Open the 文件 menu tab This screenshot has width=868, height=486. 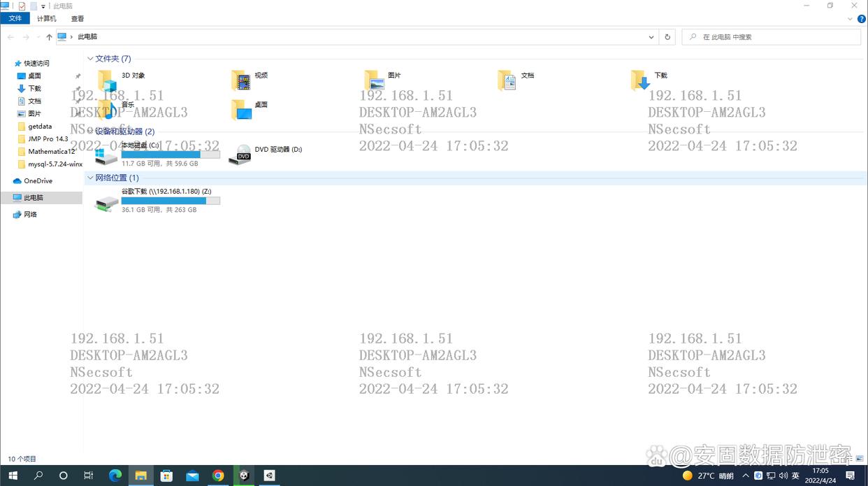click(x=15, y=19)
